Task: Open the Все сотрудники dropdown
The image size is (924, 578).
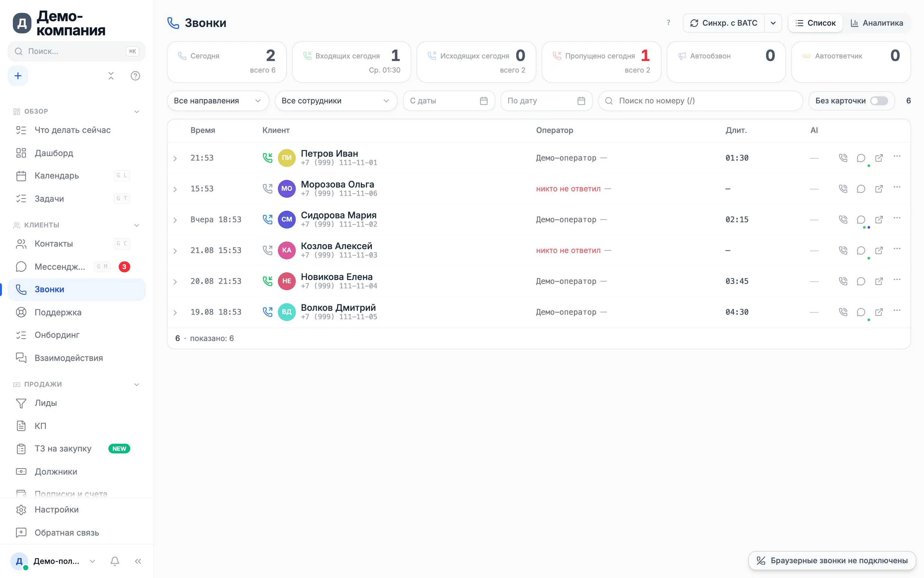Action: [x=336, y=101]
